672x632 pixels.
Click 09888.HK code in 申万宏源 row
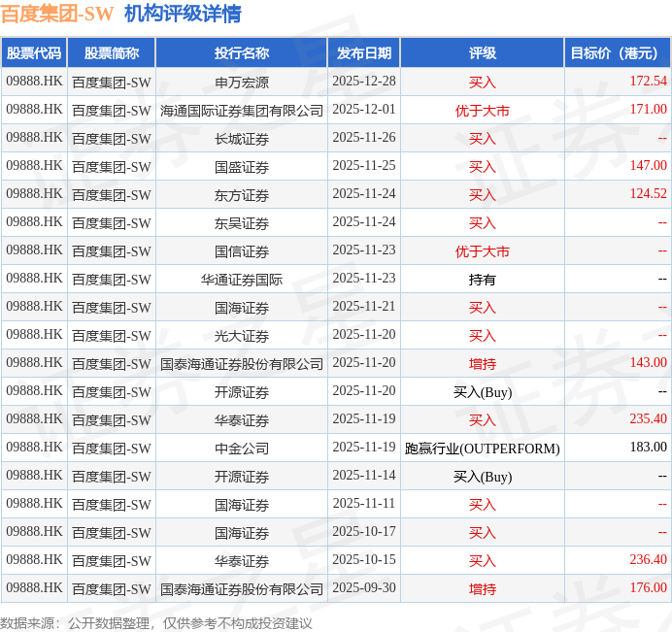[x=34, y=81]
